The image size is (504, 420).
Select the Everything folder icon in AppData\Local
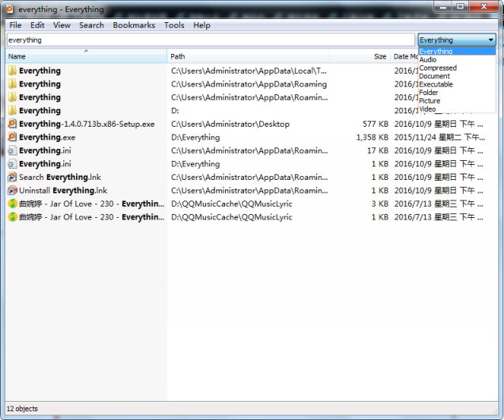(12, 71)
